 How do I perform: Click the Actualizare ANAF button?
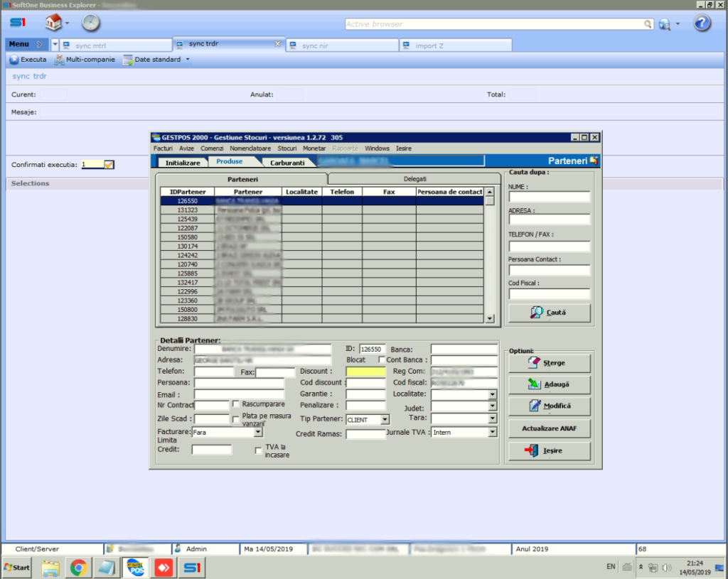(x=550, y=428)
